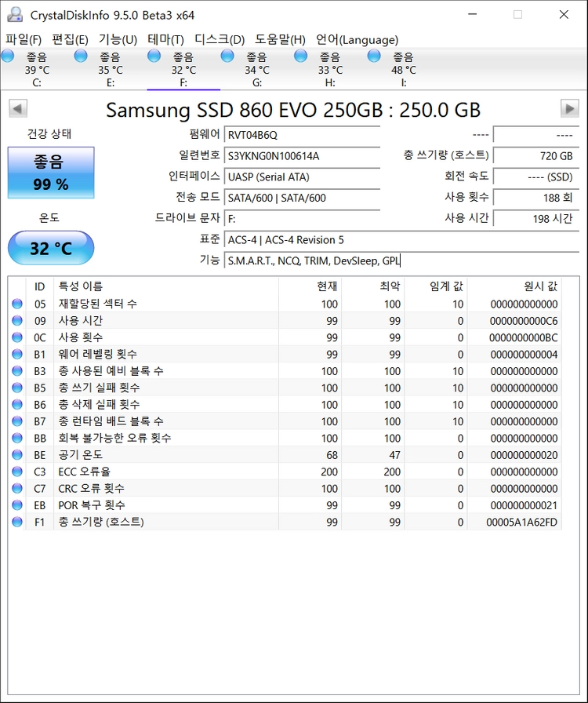Open the 파일(F) menu
Image resolution: width=588 pixels, height=703 pixels.
pos(24,39)
